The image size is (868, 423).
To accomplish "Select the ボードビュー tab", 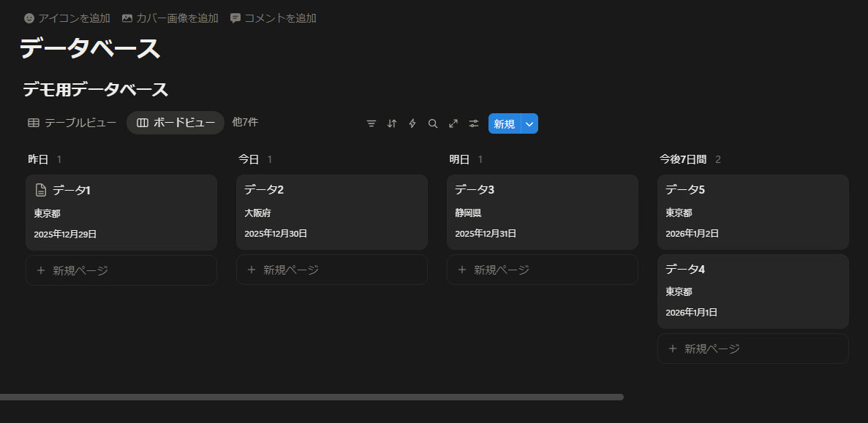I will (176, 123).
